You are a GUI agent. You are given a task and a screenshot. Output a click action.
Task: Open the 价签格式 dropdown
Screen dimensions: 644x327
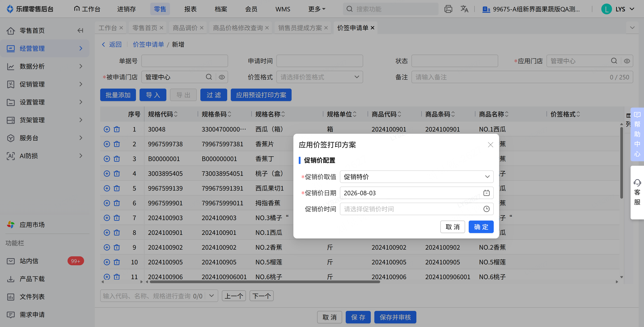tap(320, 77)
